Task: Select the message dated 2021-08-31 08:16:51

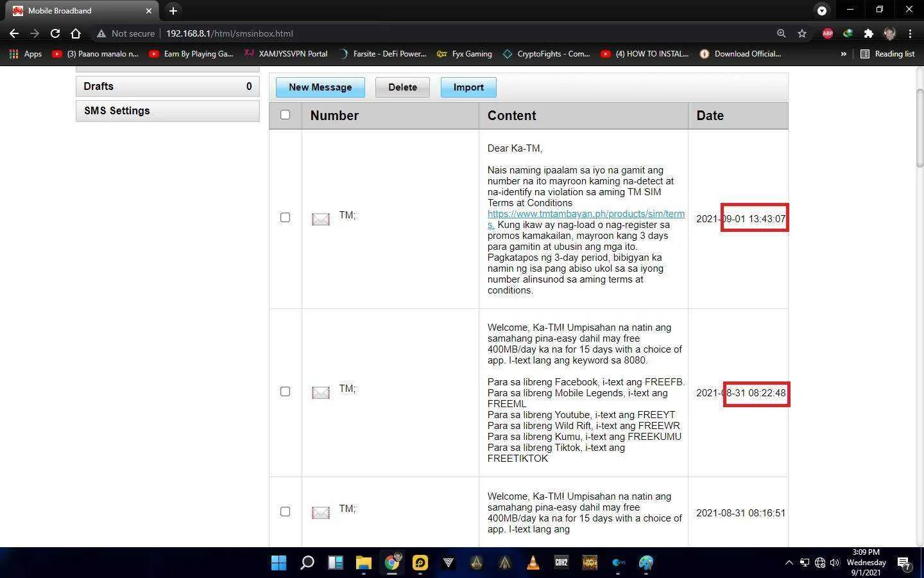Action: pyautogui.click(x=286, y=512)
